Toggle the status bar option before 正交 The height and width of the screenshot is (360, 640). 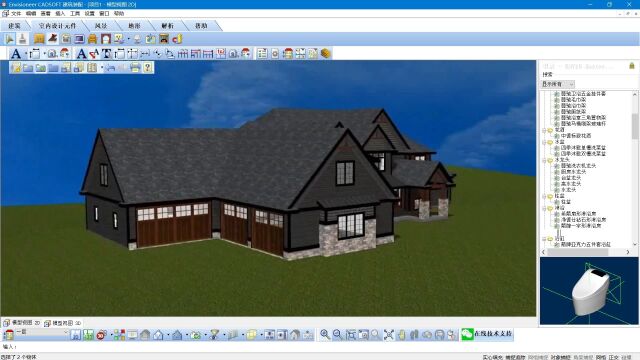(x=601, y=357)
